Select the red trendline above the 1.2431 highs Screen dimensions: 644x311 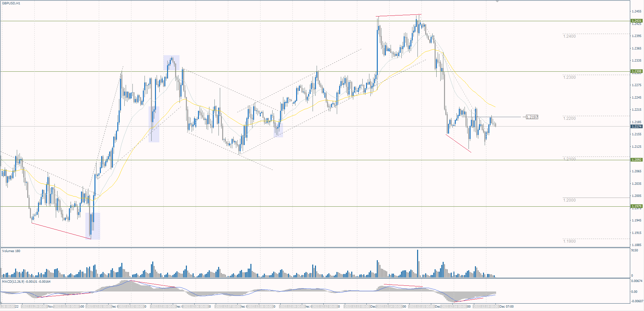(399, 15)
